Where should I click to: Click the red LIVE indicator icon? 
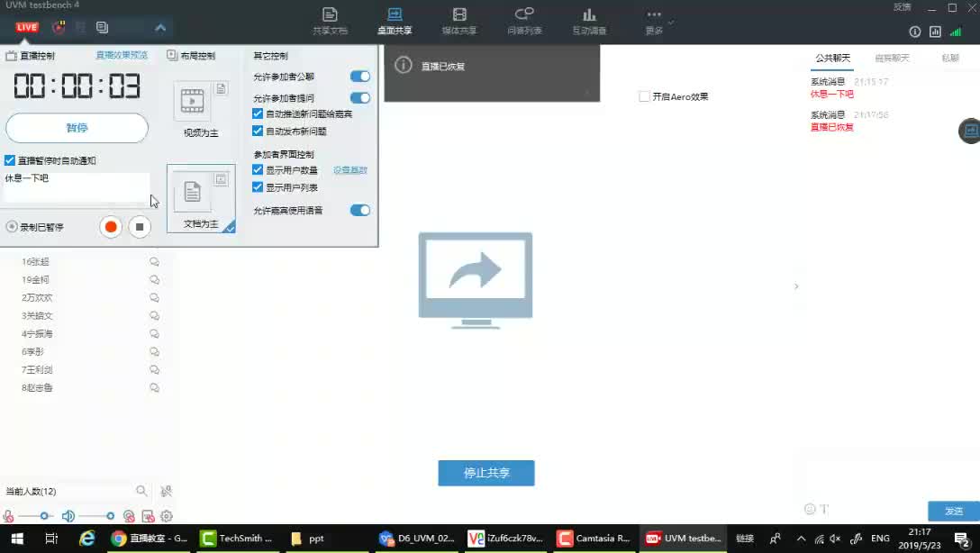[x=27, y=28]
